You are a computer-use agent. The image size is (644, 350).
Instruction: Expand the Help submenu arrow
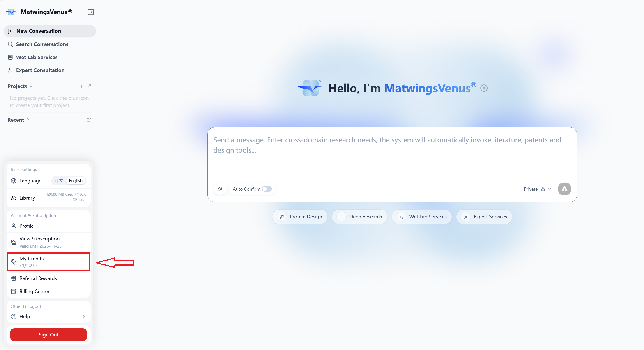[83, 316]
